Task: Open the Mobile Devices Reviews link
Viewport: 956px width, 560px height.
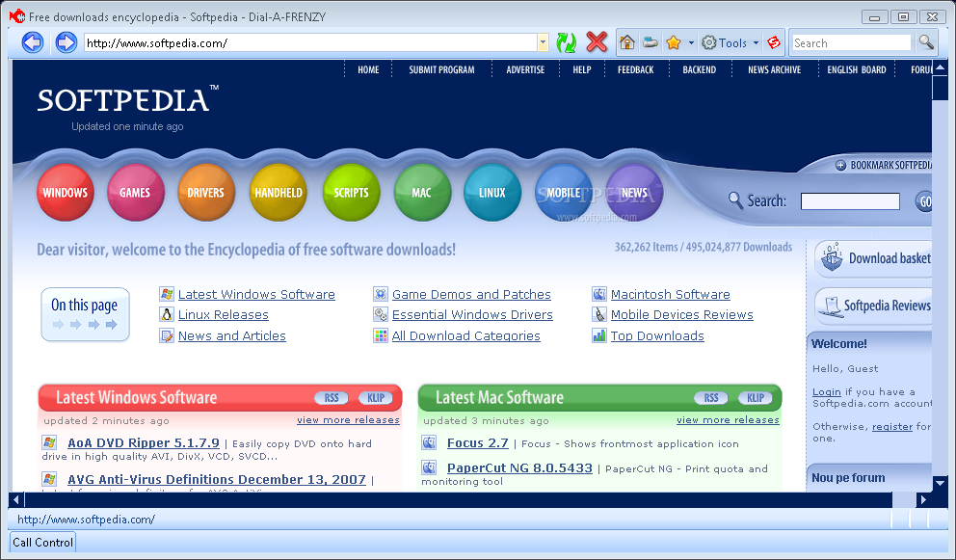Action: [682, 315]
